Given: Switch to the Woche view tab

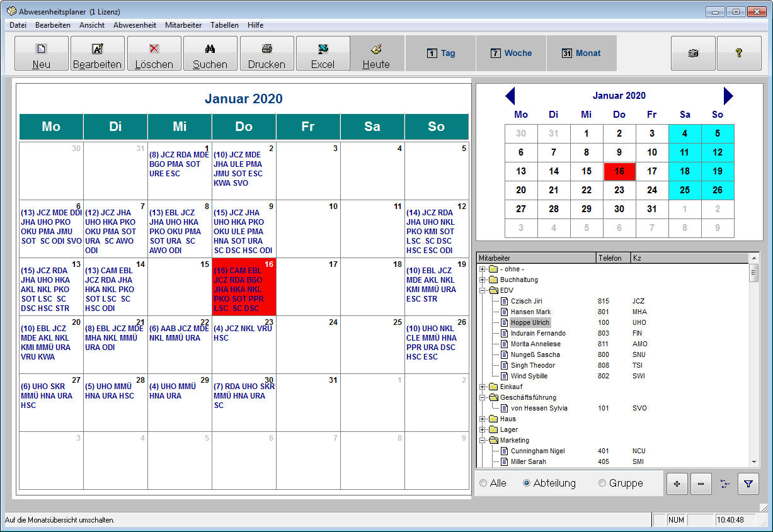Looking at the screenshot, I should pos(511,54).
